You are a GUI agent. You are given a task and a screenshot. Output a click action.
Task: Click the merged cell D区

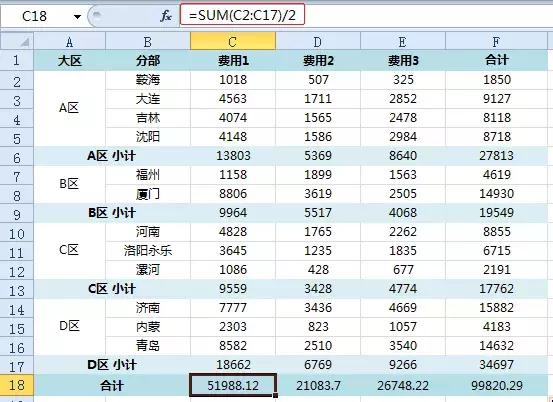click(69, 327)
